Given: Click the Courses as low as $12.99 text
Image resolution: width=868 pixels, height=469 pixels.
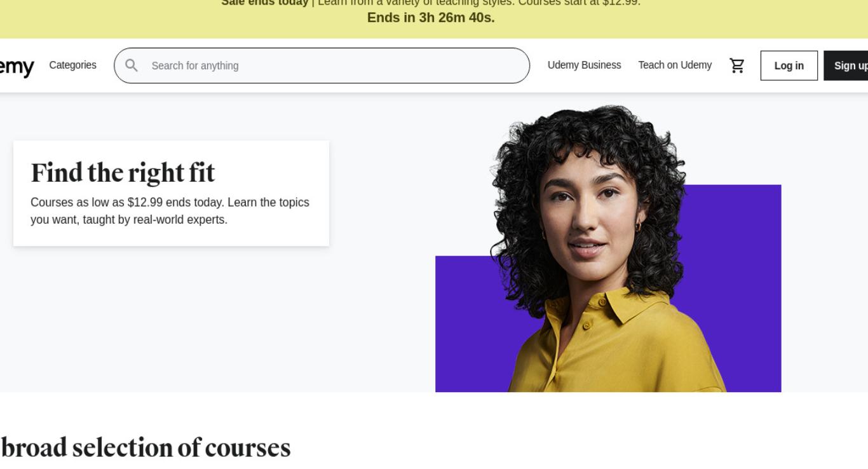Looking at the screenshot, I should click(x=170, y=211).
